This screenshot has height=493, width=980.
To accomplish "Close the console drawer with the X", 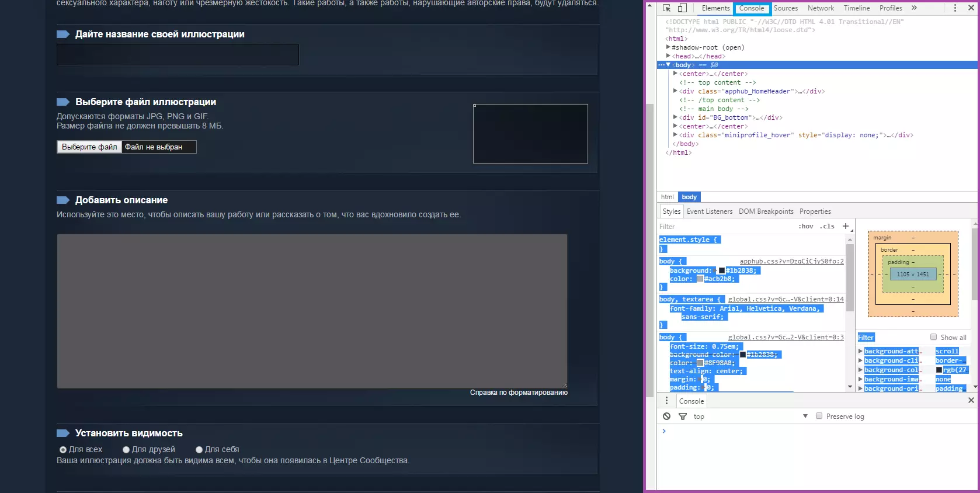I will tap(971, 400).
